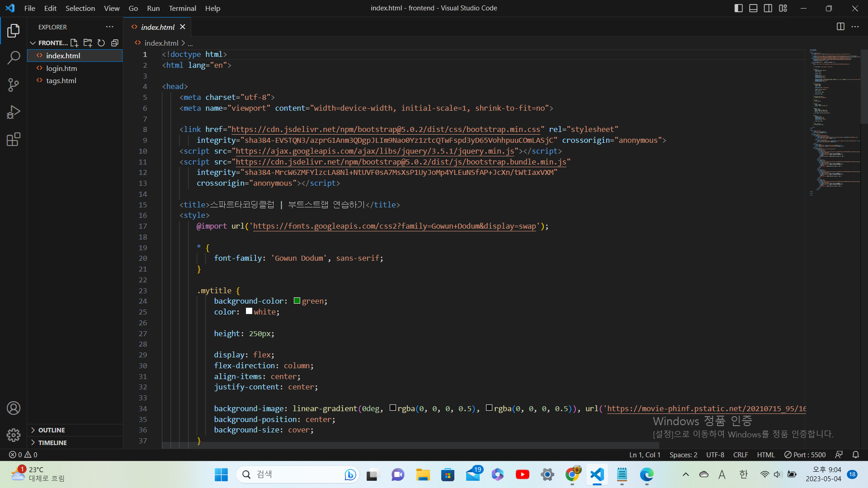Viewport: 868px width, 488px height.
Task: Open tags.html in the explorer
Action: 75,80
